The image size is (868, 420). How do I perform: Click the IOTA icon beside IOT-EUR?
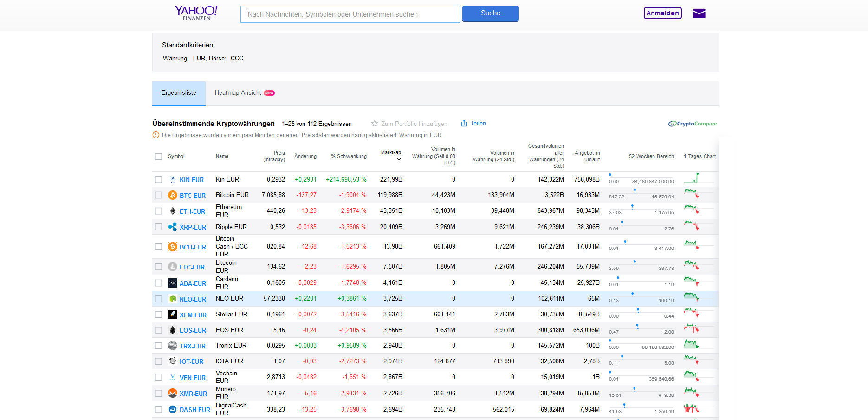(173, 361)
